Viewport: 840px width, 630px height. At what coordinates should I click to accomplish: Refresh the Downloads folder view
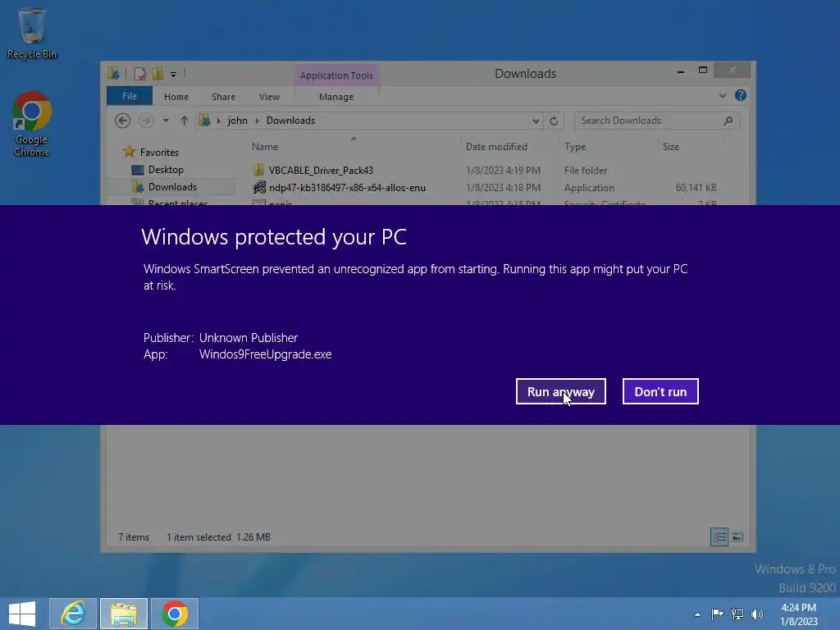(x=554, y=121)
